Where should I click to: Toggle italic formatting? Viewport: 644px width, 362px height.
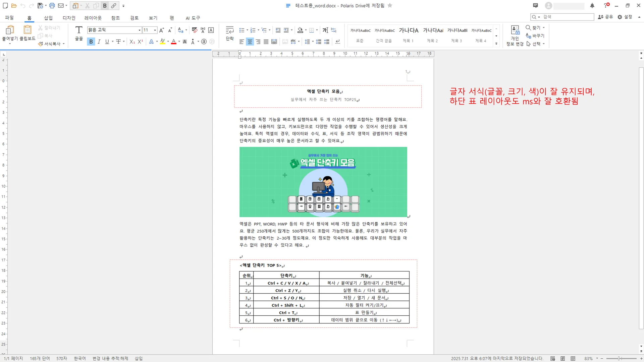(99, 42)
